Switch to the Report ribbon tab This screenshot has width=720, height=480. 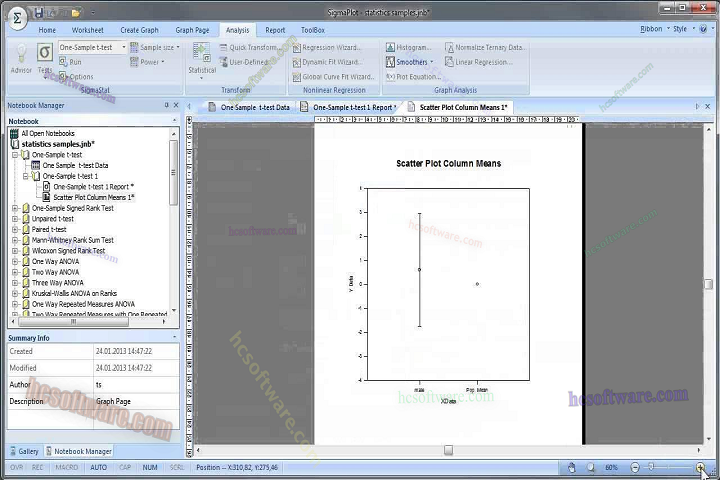click(275, 30)
